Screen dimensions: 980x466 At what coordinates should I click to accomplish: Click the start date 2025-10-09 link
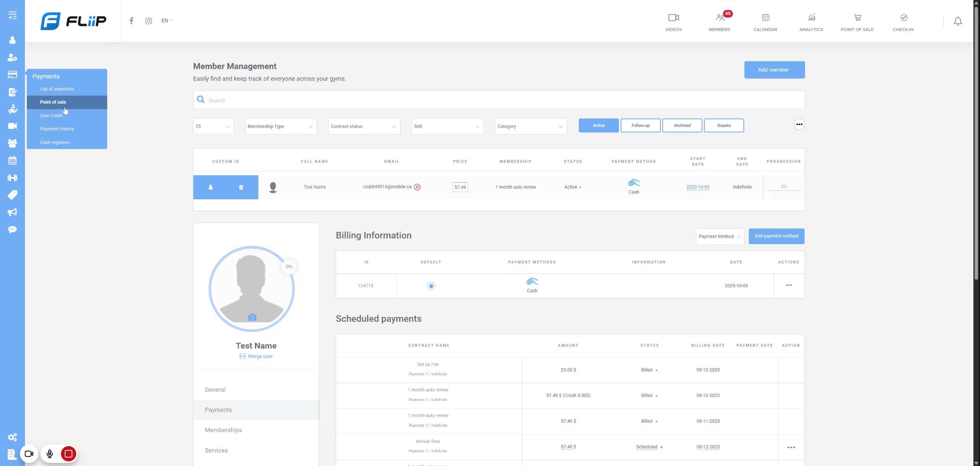click(698, 187)
